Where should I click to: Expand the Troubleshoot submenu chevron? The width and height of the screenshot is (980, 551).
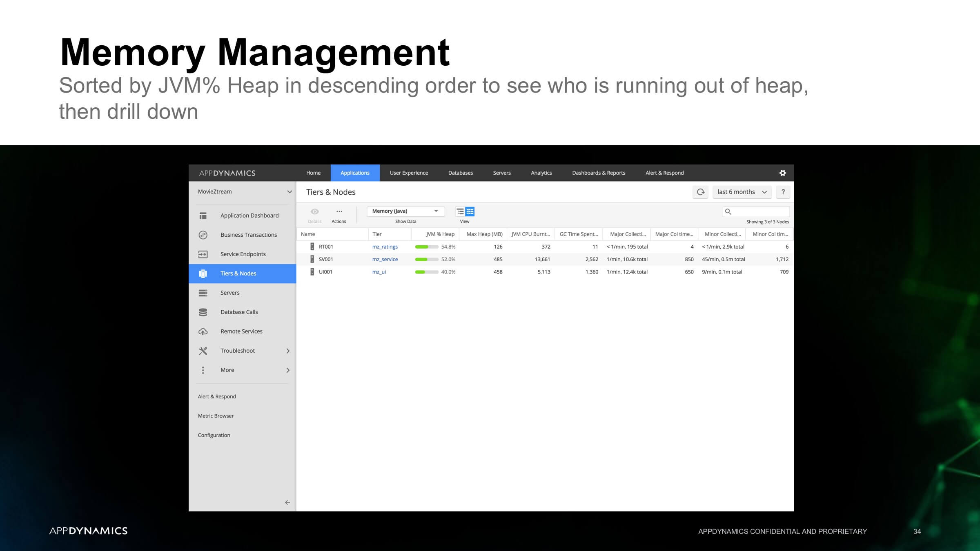(x=288, y=351)
